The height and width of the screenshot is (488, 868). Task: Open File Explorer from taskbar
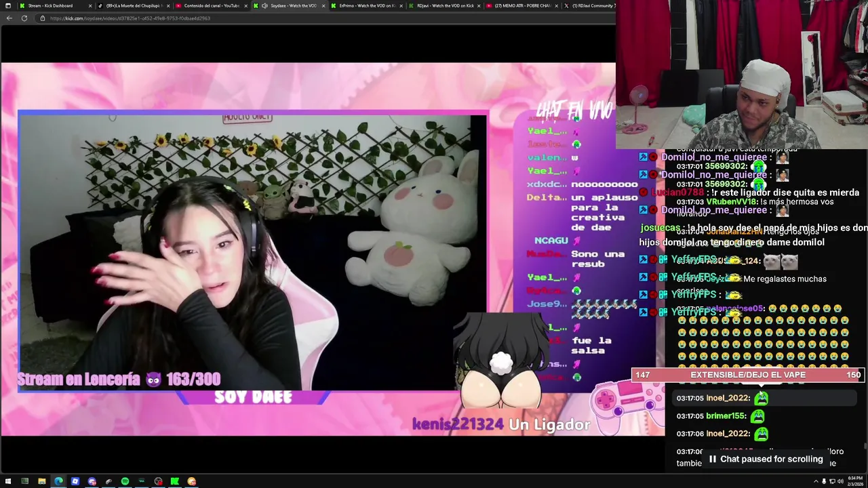[41, 481]
